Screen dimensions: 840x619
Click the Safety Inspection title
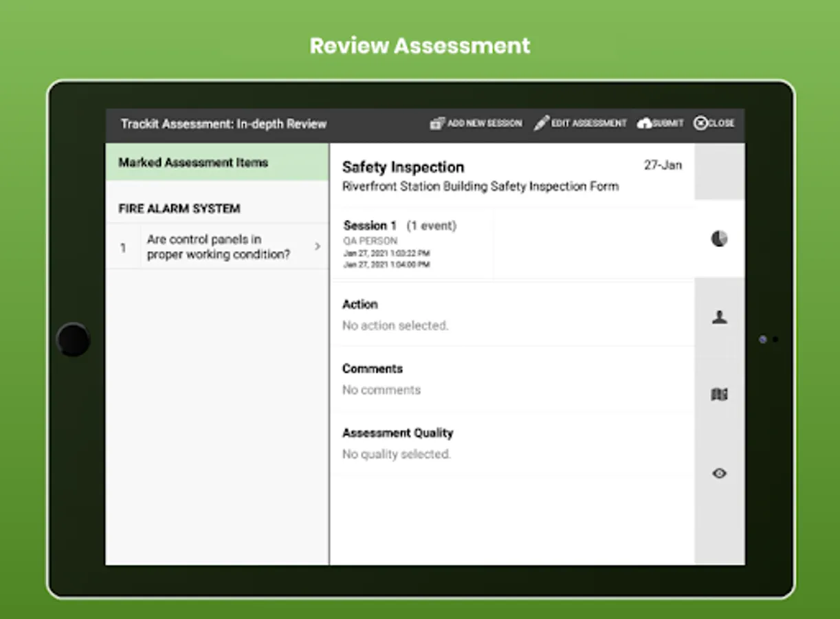[403, 167]
